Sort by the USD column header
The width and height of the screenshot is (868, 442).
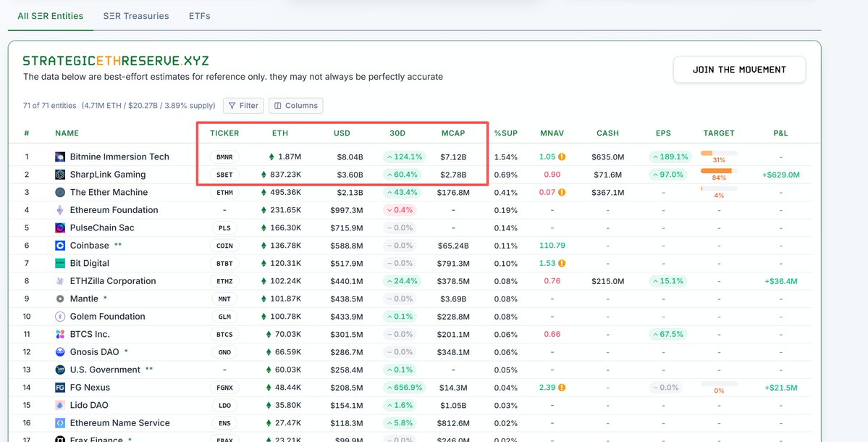pyautogui.click(x=342, y=133)
